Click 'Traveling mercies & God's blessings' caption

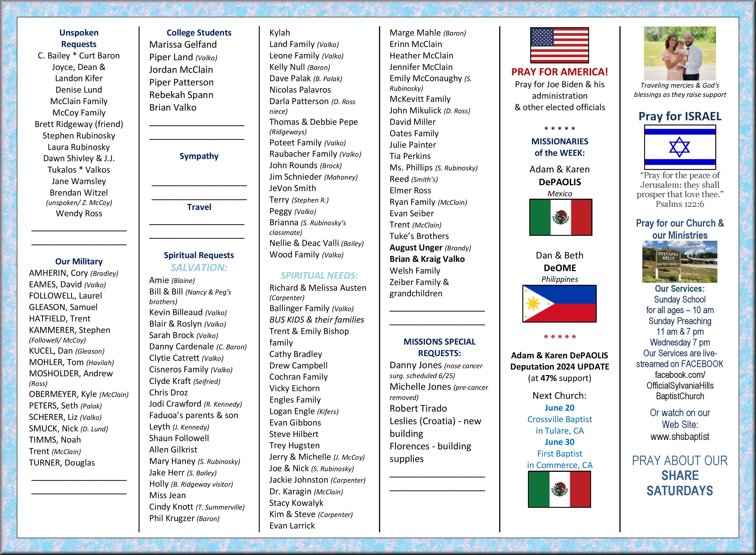point(680,90)
